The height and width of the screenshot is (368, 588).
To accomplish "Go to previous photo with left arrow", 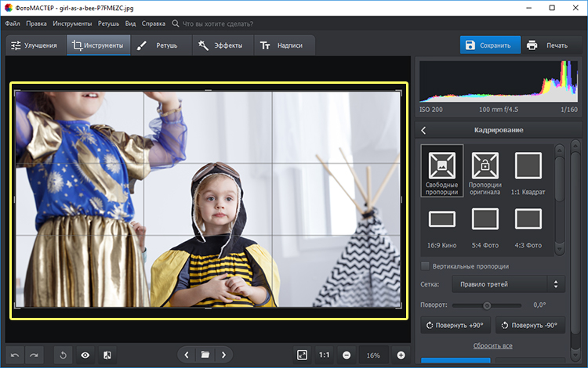I will tap(187, 355).
